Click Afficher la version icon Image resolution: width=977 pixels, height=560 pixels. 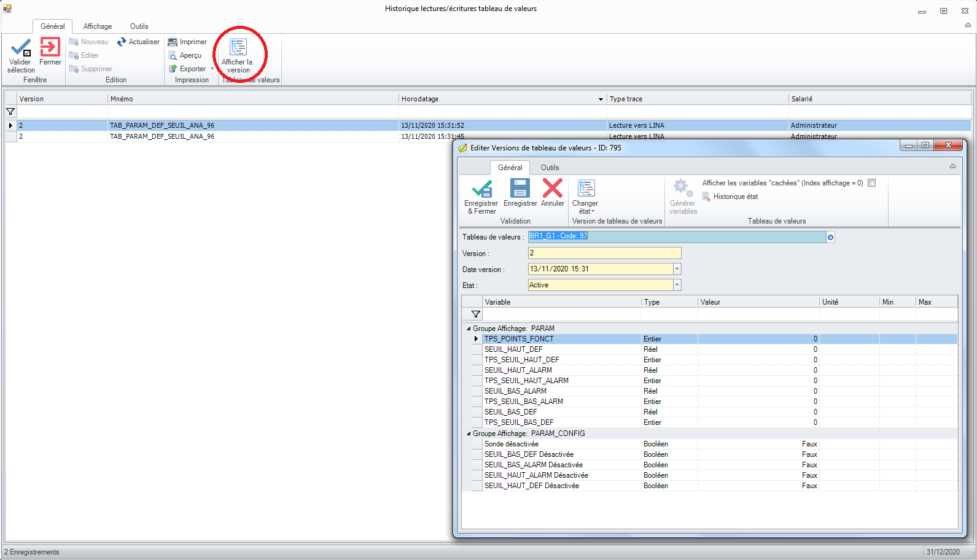pyautogui.click(x=238, y=48)
